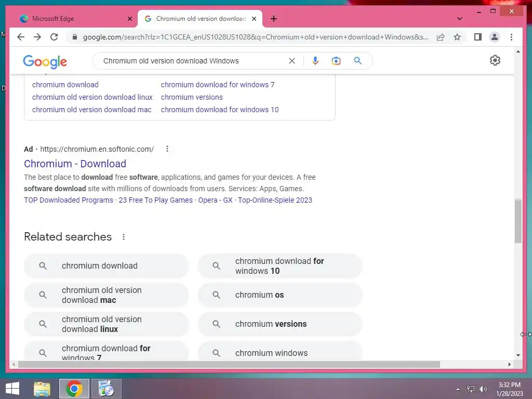
Task: Open options for Softonic ad result
Action: coord(167,149)
